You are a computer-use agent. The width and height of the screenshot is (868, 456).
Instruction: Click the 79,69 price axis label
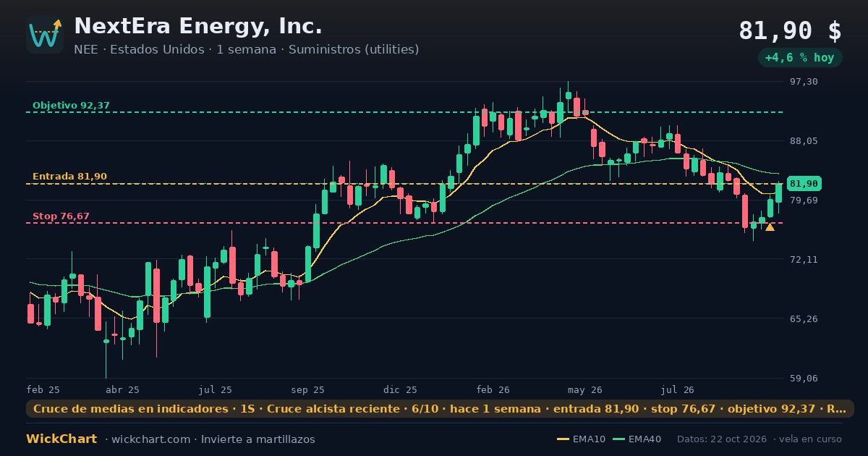(x=804, y=200)
